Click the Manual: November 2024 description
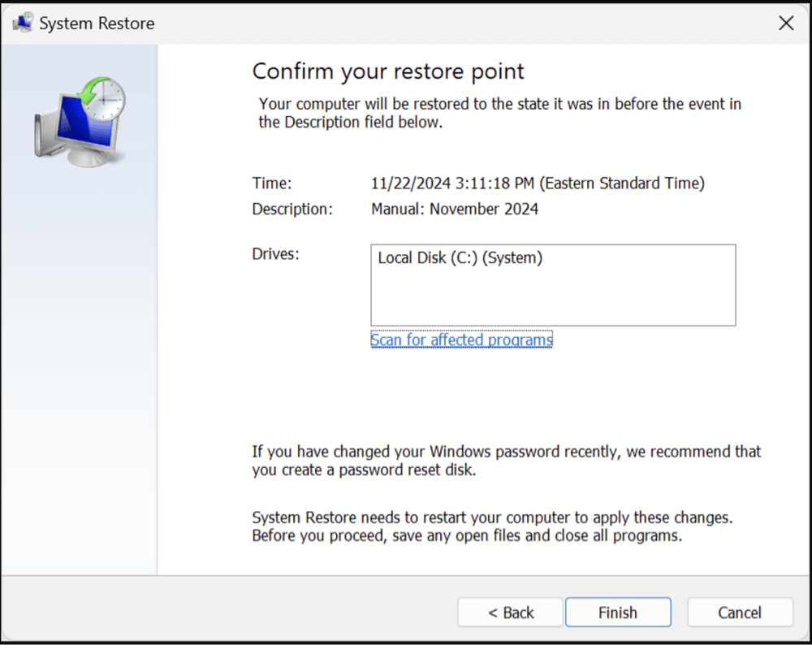This screenshot has width=812, height=645. click(455, 209)
